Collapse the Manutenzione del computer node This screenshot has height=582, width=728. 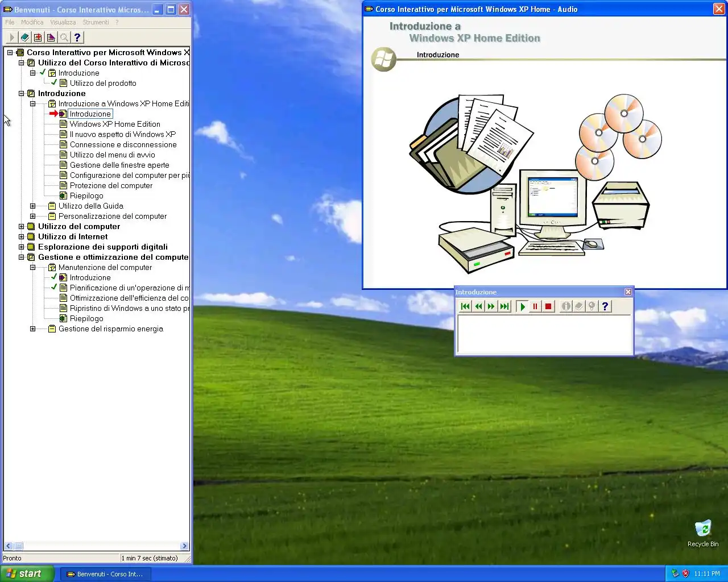point(32,267)
